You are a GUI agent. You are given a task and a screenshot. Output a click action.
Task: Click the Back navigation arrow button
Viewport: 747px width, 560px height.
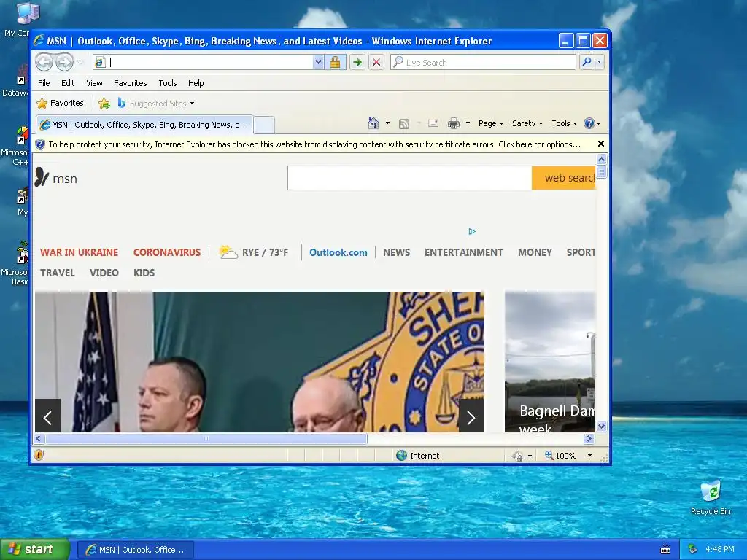44,63
